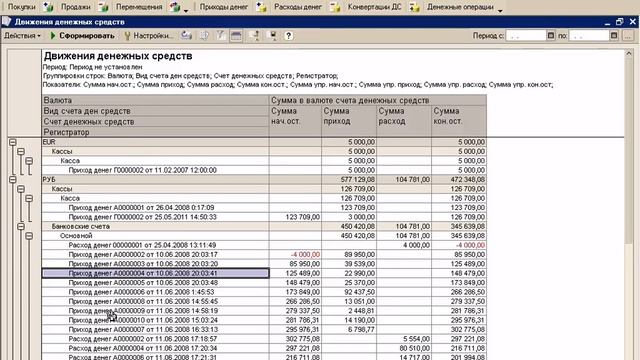Click the filter funnel toolbar icon
Viewport: 640px width, 360px height.
point(221,36)
